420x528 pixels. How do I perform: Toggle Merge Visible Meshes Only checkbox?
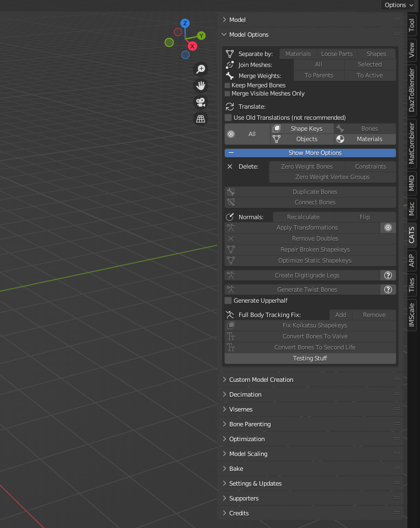coord(228,93)
